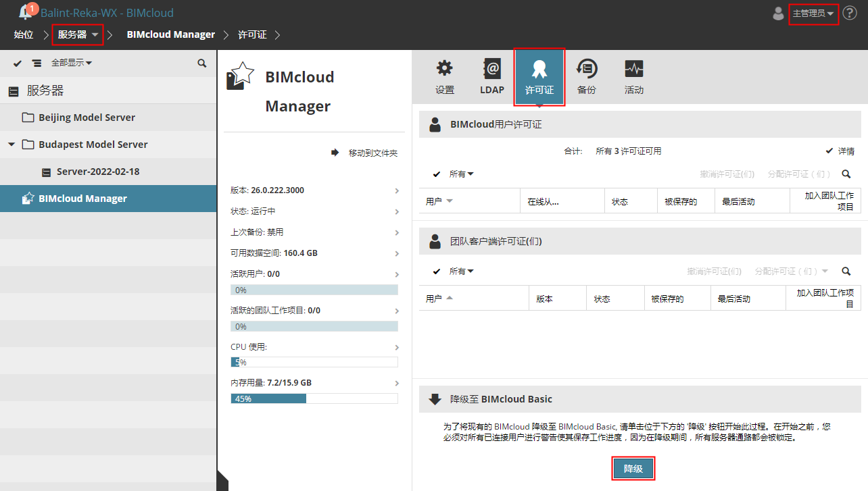Expand the 内存用量 row chevron

(397, 384)
